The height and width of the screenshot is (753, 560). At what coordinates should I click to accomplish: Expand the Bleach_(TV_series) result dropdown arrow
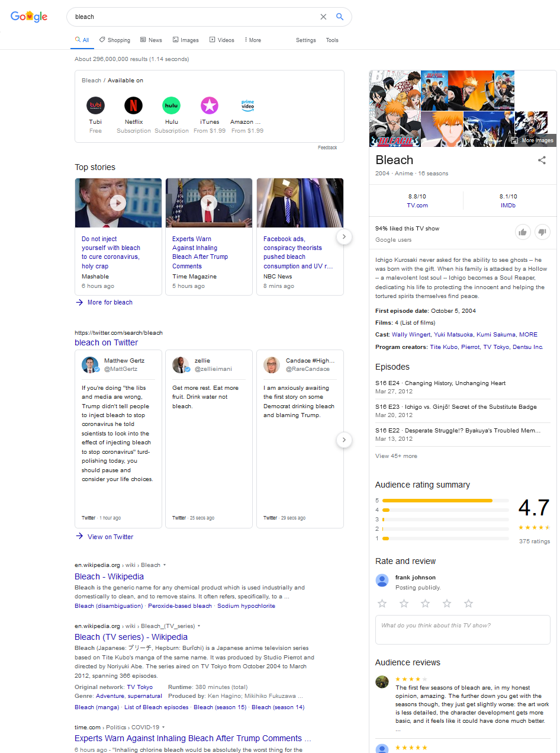click(x=199, y=626)
